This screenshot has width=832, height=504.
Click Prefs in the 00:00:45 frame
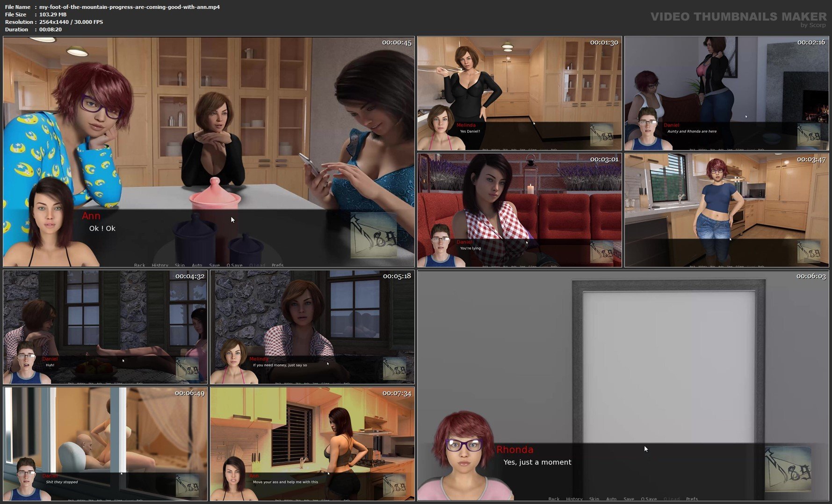click(x=277, y=265)
